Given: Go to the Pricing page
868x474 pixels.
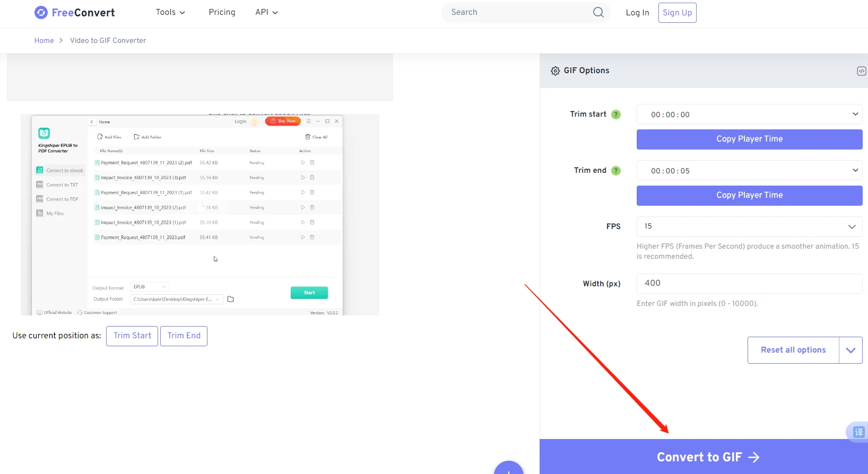Looking at the screenshot, I should (222, 12).
